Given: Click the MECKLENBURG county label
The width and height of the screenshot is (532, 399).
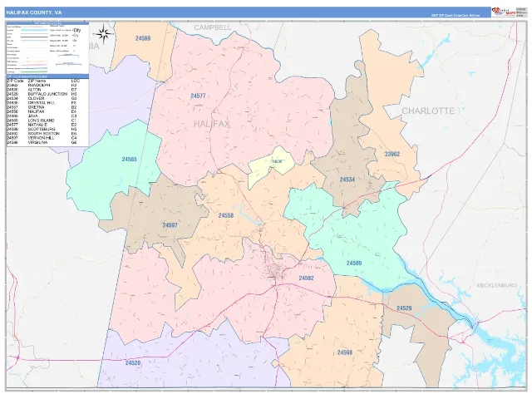Looking at the screenshot, I should click(497, 285).
